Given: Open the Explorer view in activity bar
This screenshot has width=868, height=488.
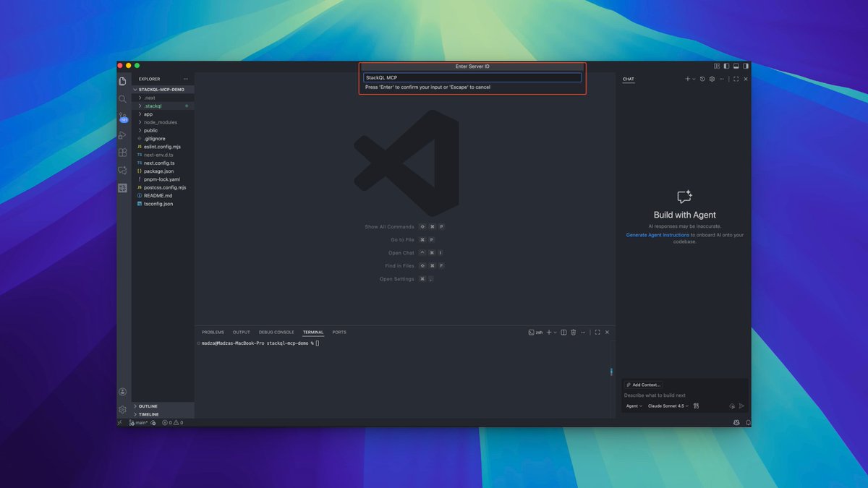Looking at the screenshot, I should click(122, 81).
